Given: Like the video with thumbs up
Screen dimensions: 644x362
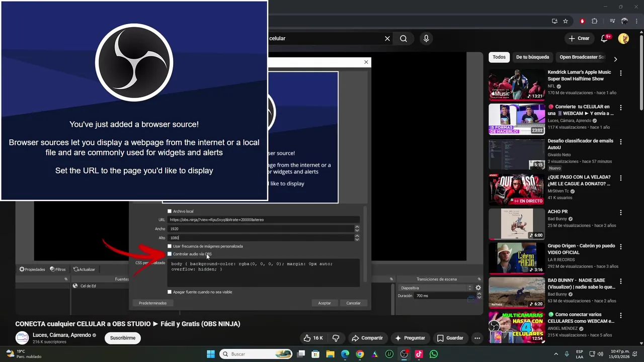Looking at the screenshot, I should tap(313, 338).
